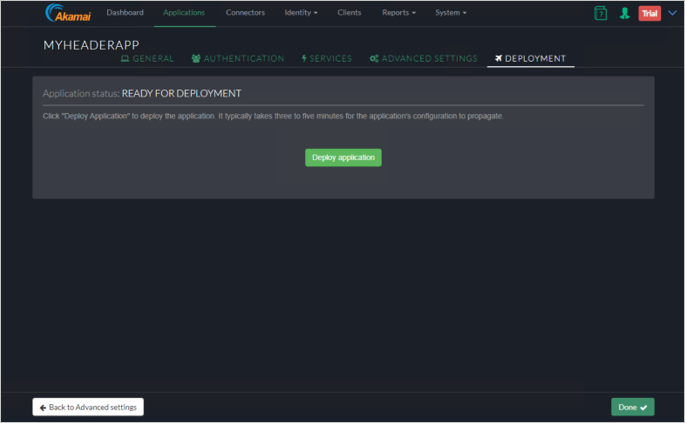The height and width of the screenshot is (423, 685).
Task: Go back to Advanced settings
Action: click(88, 407)
